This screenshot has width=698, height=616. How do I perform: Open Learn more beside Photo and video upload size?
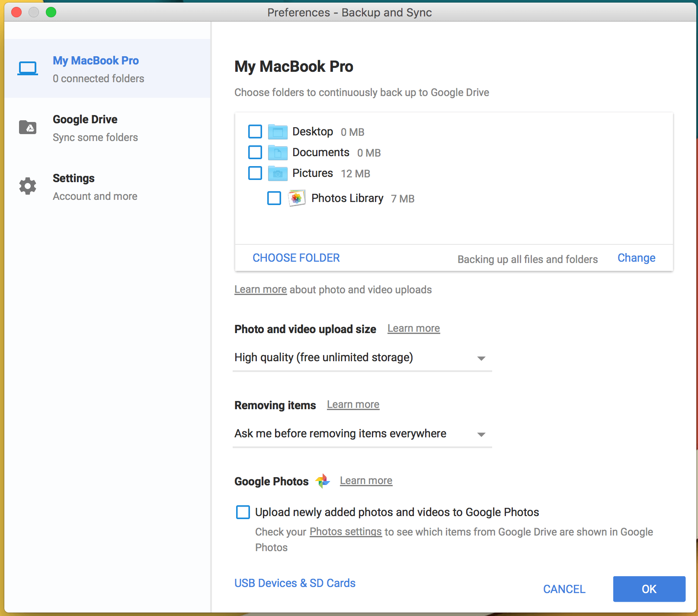(413, 328)
